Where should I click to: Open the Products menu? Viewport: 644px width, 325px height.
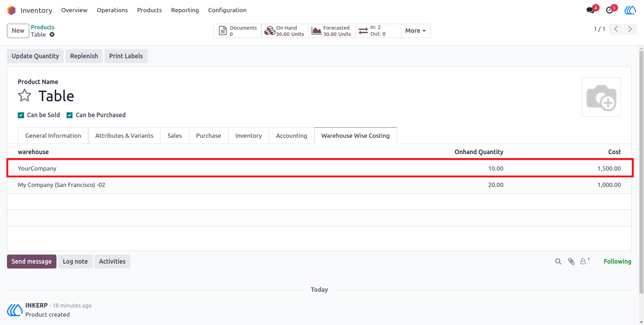point(149,10)
